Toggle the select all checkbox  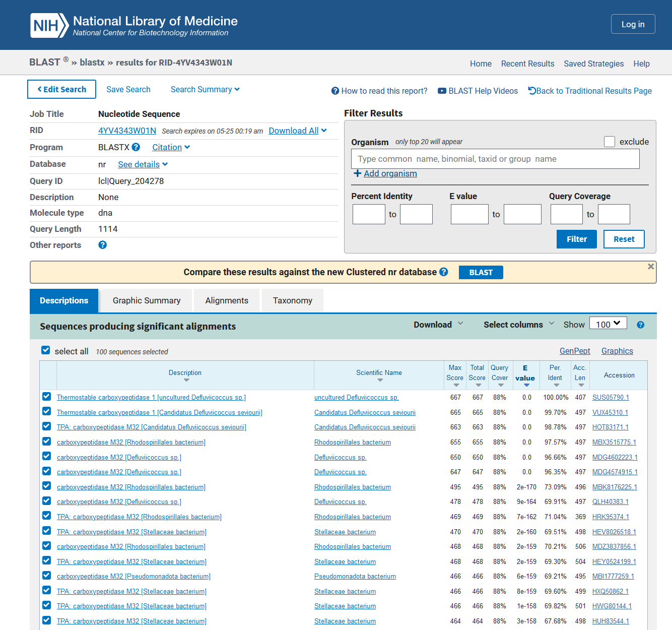[46, 350]
